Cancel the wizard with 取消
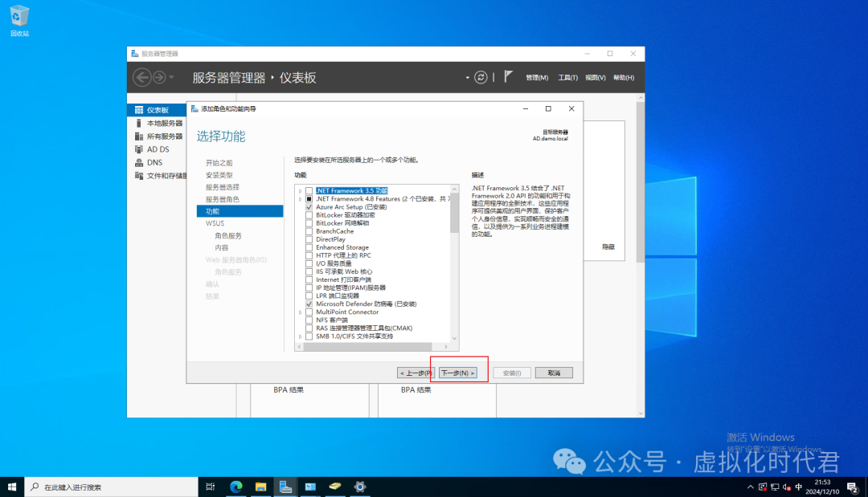Screen dimensions: 868x497 pyautogui.click(x=554, y=373)
